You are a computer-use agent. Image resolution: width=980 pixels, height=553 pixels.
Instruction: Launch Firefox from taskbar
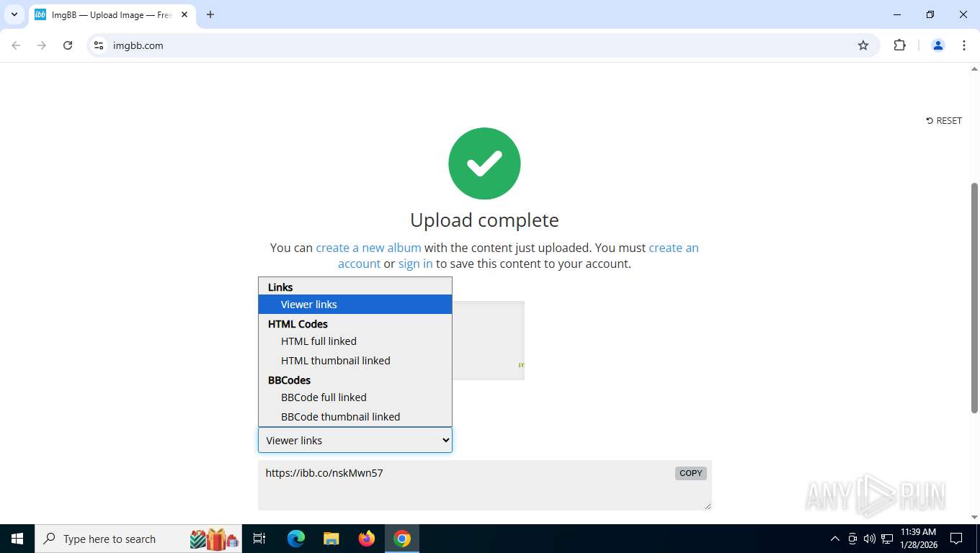click(367, 539)
